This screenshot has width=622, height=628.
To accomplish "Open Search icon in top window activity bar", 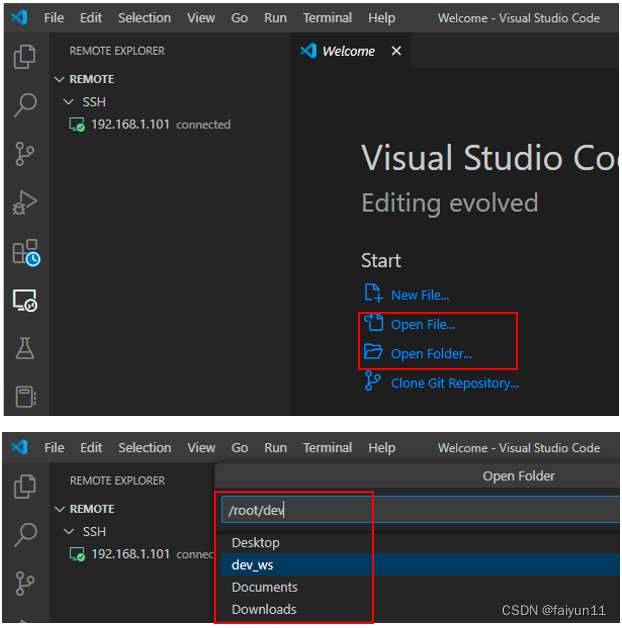I will pos(25,105).
